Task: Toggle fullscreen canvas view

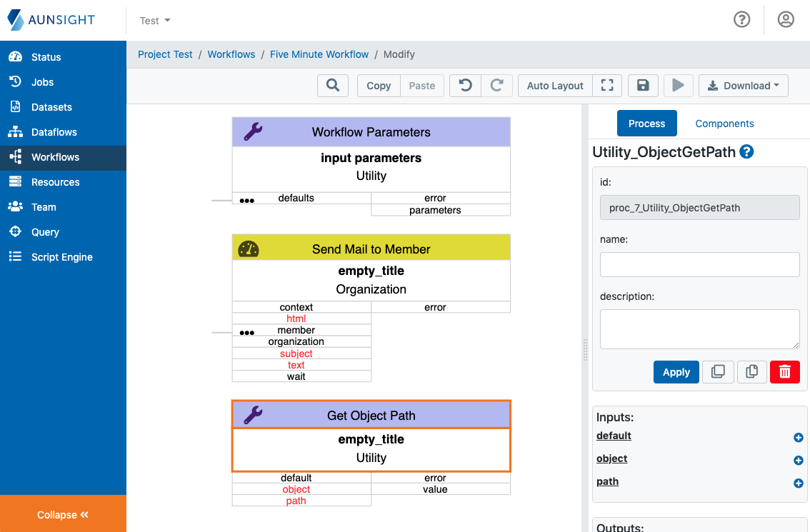Action: click(x=607, y=86)
